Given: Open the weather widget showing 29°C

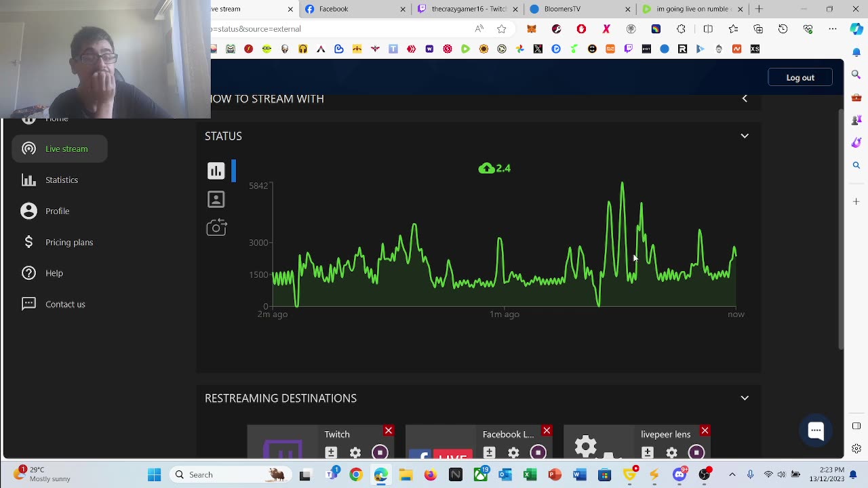Looking at the screenshot, I should tap(42, 474).
